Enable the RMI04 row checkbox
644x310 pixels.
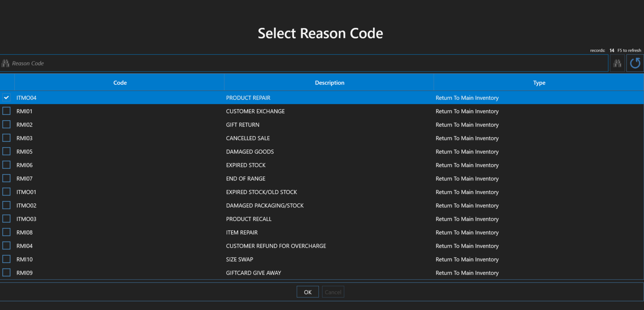point(6,246)
